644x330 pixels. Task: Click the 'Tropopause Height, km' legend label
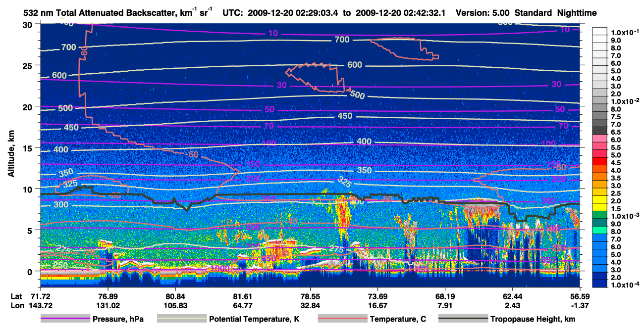(x=533, y=319)
